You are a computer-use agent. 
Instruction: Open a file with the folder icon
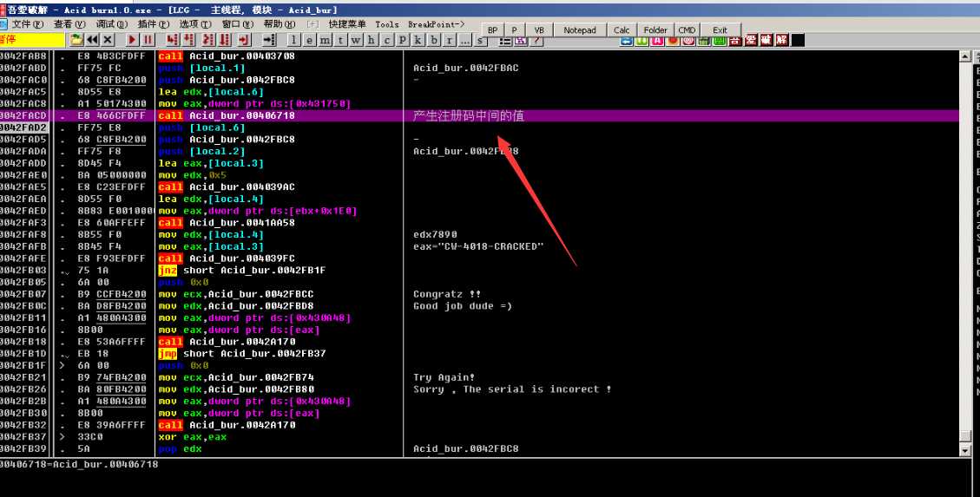coord(77,40)
